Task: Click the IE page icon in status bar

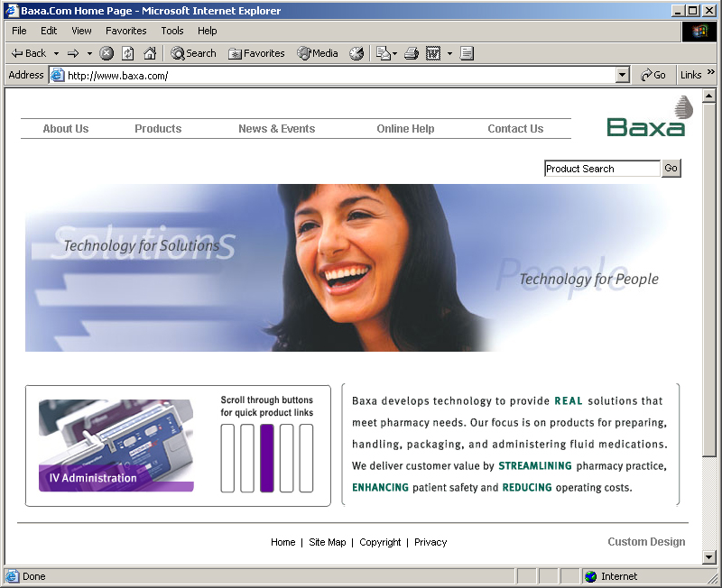Action: click(12, 576)
